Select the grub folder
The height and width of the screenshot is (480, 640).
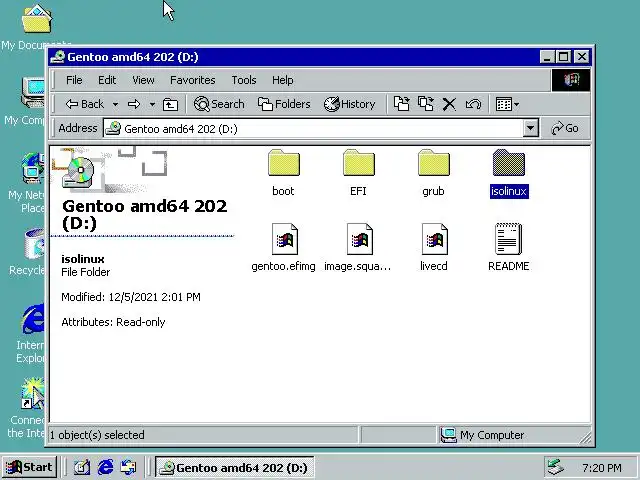[434, 163]
